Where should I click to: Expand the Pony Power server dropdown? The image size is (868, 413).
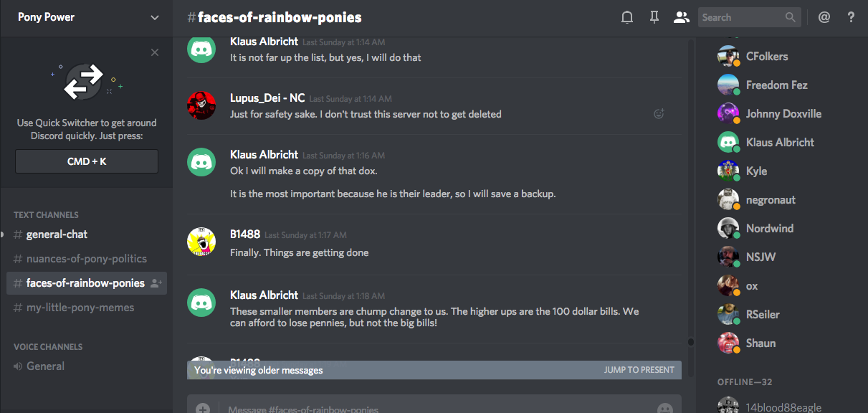(155, 18)
